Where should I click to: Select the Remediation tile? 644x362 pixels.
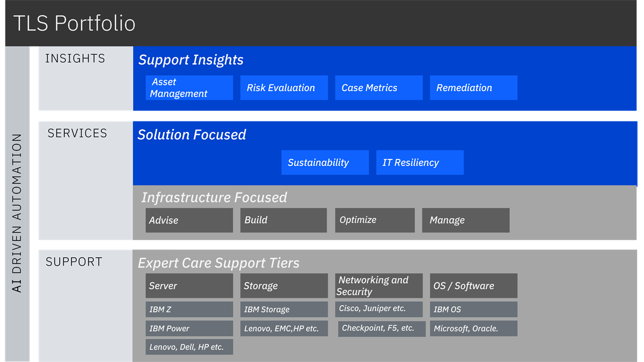473,88
